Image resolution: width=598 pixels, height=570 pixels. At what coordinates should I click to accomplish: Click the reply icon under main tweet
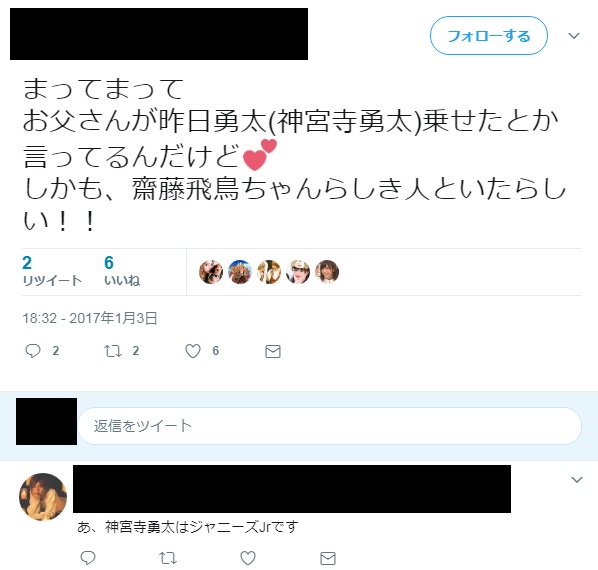[x=33, y=351]
